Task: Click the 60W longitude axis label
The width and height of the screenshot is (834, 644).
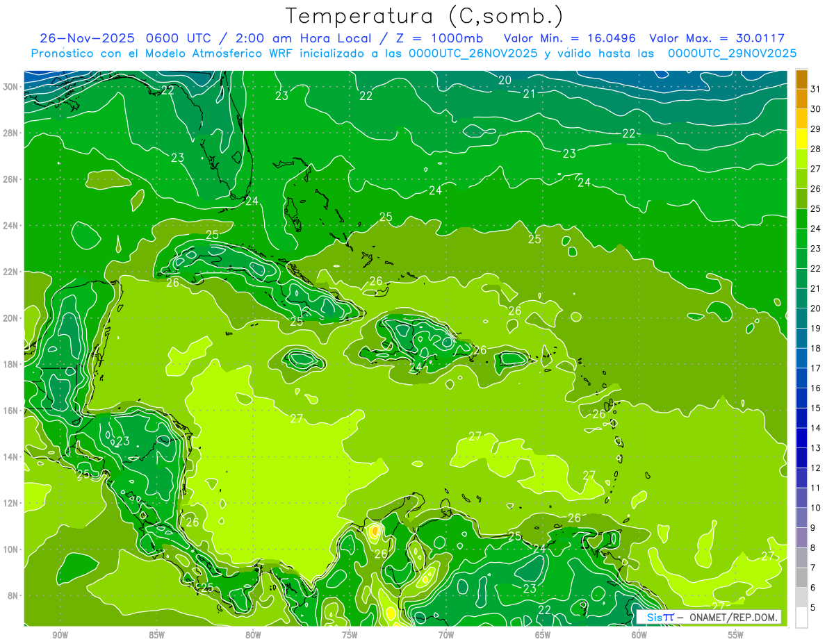Action: 639,635
